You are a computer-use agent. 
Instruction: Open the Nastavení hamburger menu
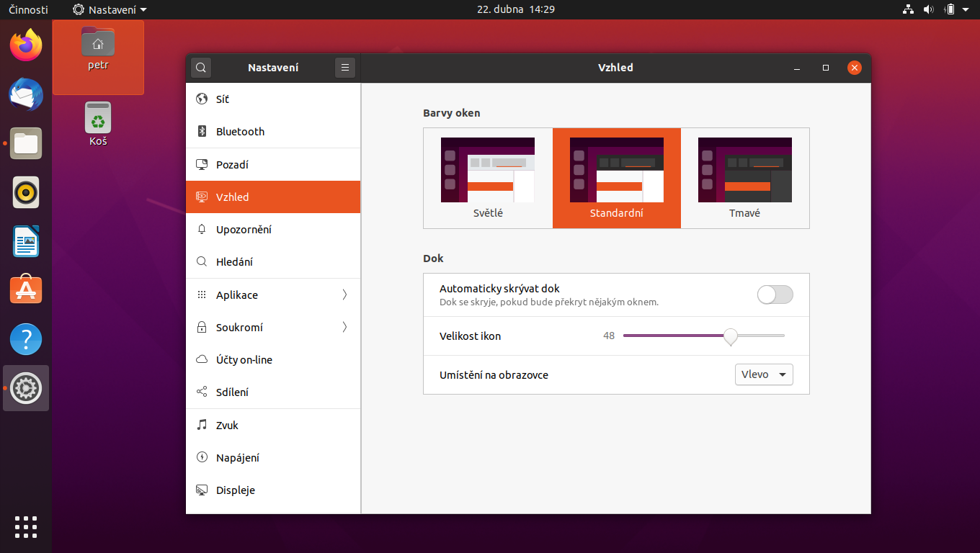[x=345, y=68]
